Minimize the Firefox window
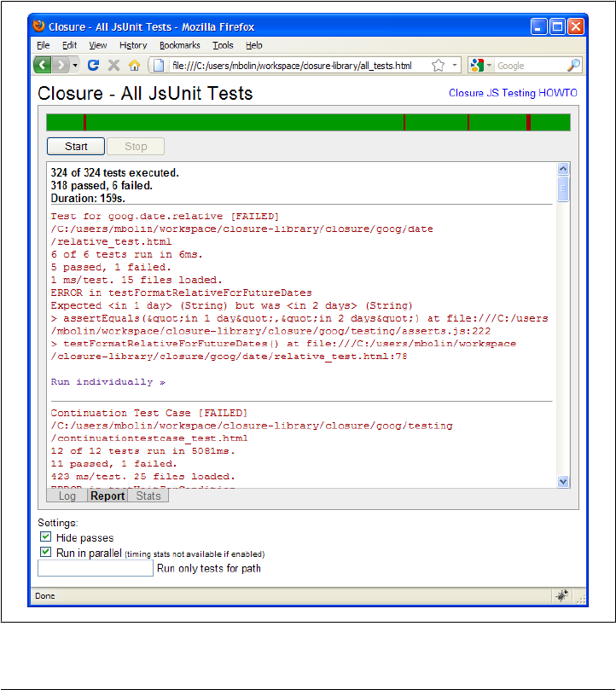Image resolution: width=616 pixels, height=690 pixels. [538, 26]
